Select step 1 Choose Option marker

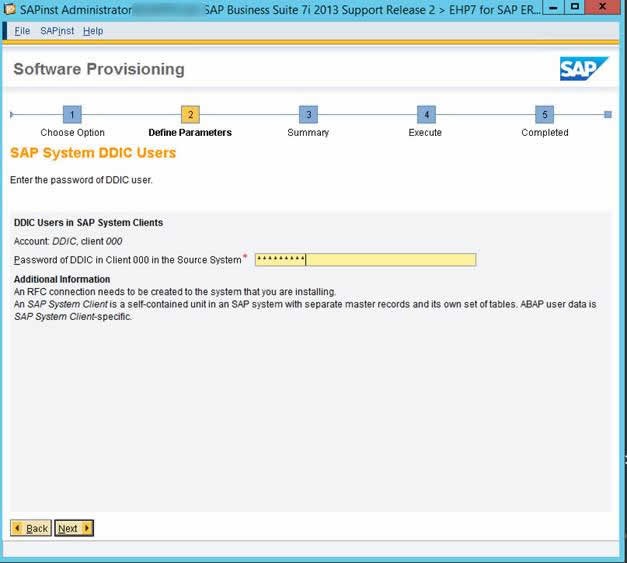click(72, 115)
